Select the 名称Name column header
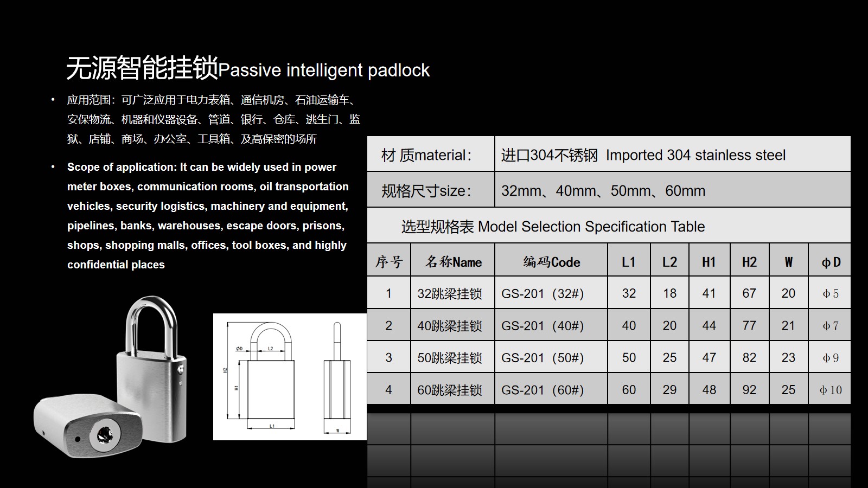868x488 pixels. click(x=453, y=262)
